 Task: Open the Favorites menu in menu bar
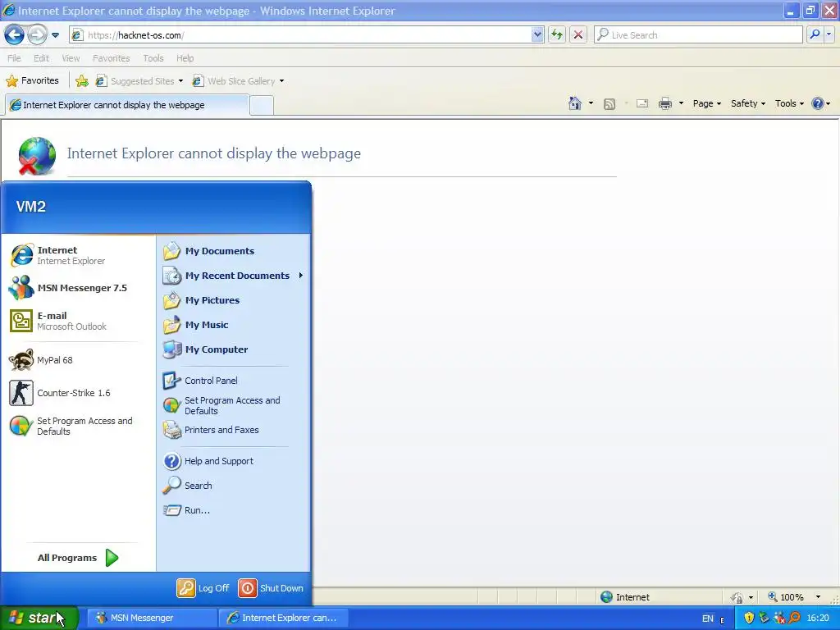112,58
